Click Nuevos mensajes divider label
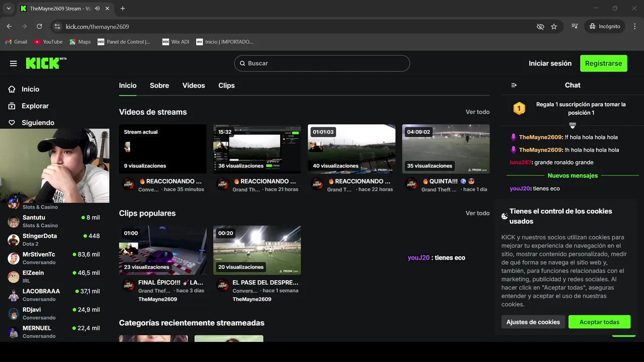The height and width of the screenshot is (362, 644). [573, 175]
